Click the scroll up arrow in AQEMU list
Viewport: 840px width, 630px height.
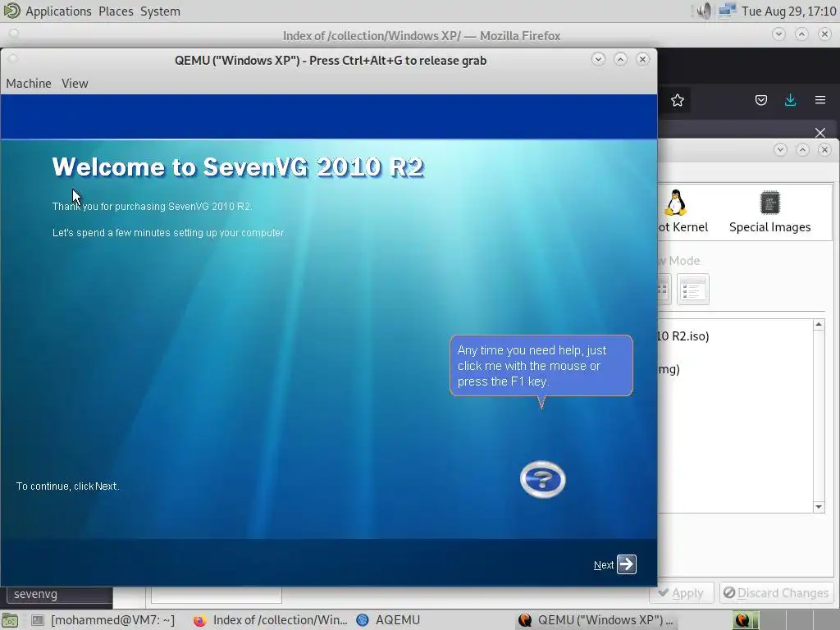tap(819, 325)
